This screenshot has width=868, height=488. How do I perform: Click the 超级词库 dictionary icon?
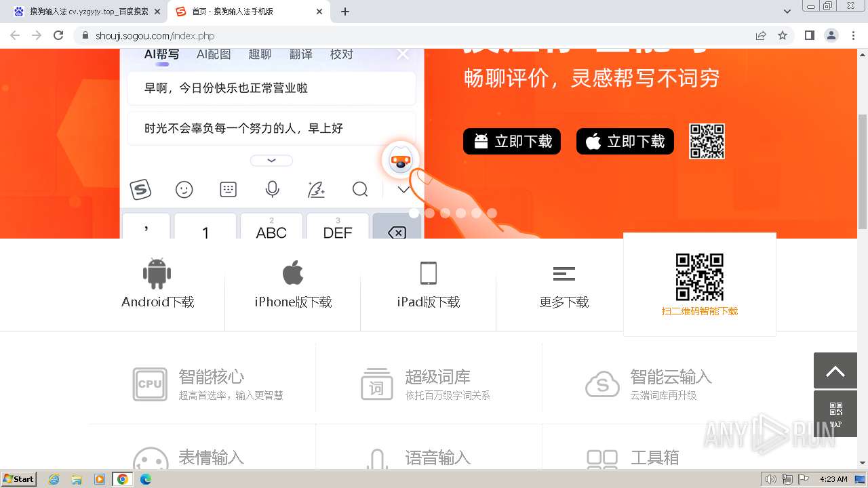point(376,384)
